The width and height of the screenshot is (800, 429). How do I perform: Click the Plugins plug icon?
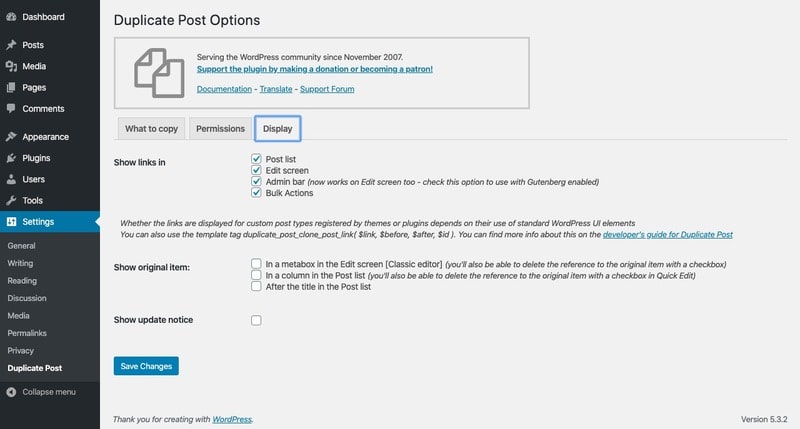[x=11, y=158]
